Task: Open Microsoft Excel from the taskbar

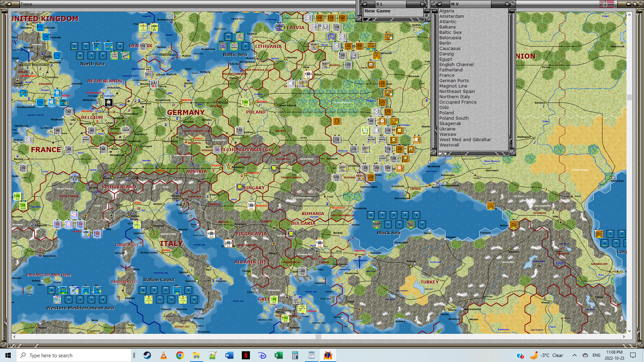Action: (x=279, y=355)
